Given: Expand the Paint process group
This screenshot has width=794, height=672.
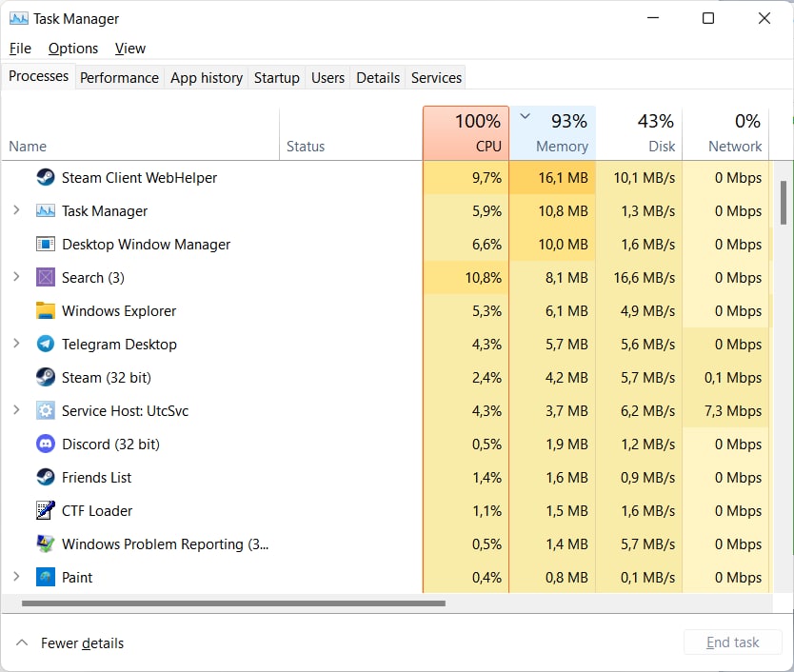Looking at the screenshot, I should point(16,577).
